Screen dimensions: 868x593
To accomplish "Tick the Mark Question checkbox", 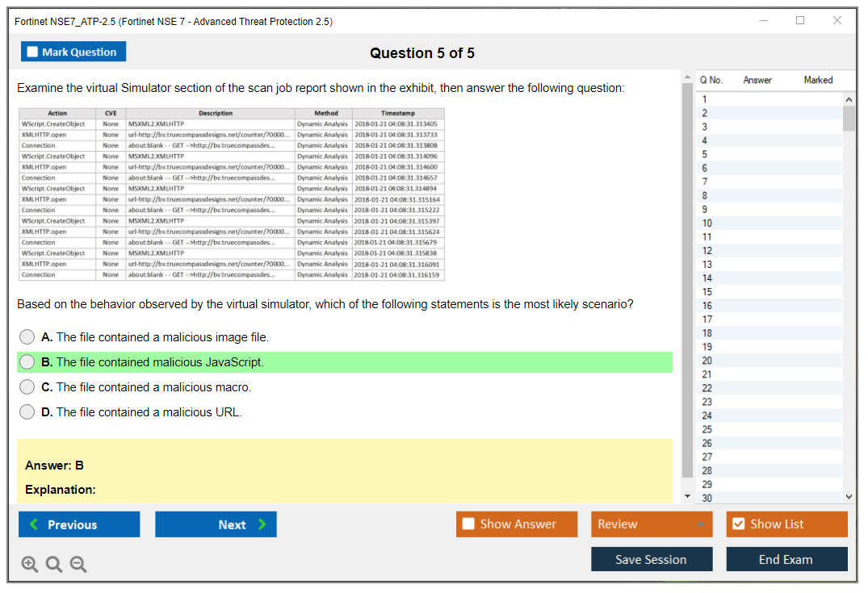I will coord(33,52).
